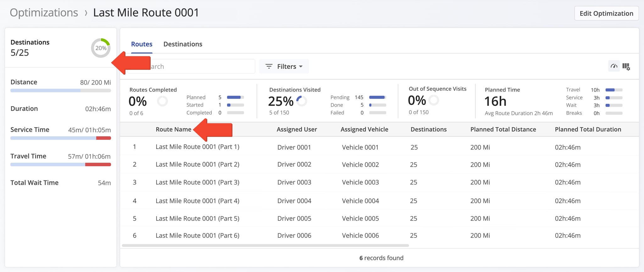Switch to the Routes tab

pos(142,44)
